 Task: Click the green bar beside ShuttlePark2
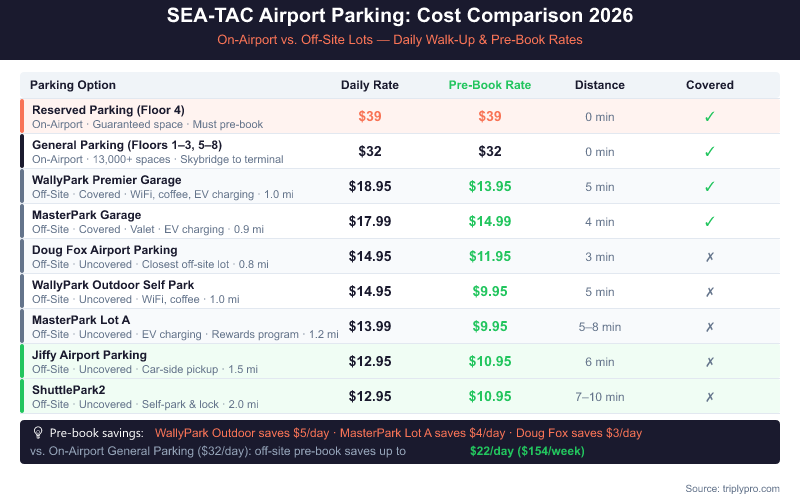coord(22,396)
